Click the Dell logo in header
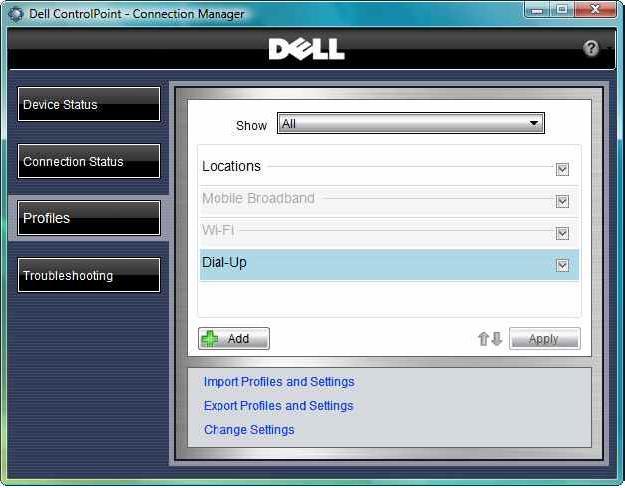The image size is (625, 488). click(x=306, y=49)
